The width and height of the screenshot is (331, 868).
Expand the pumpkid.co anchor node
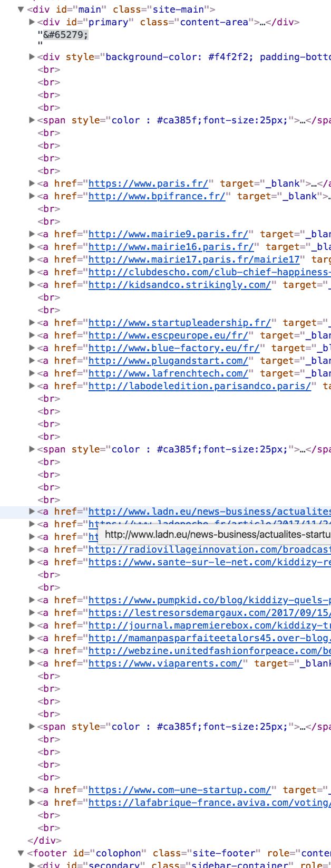point(32,600)
